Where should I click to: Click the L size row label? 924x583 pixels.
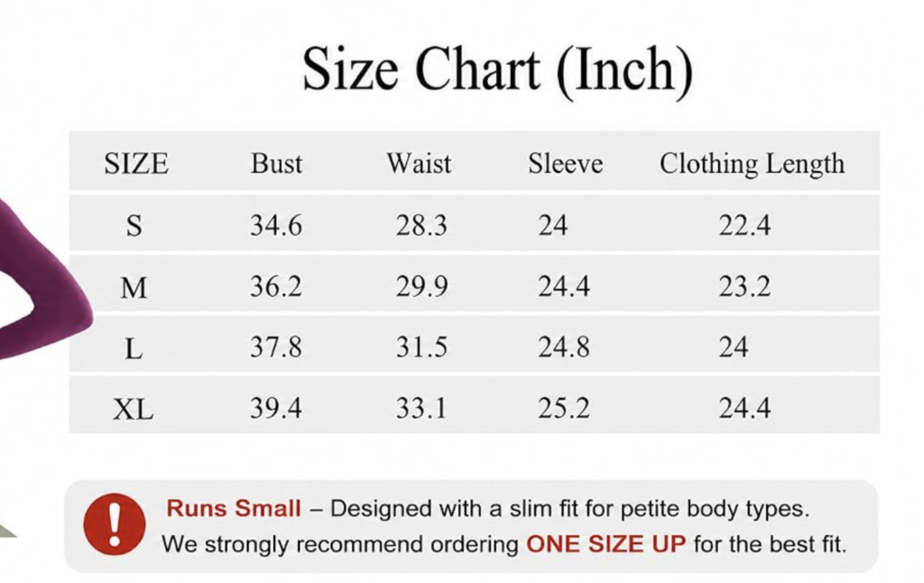point(134,348)
